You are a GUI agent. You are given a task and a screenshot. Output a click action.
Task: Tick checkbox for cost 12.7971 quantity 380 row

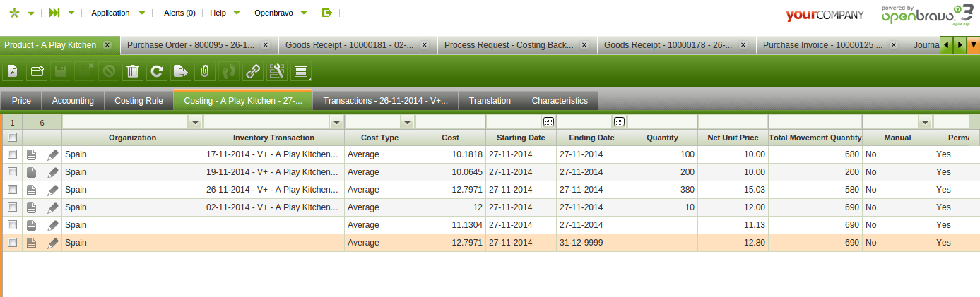tap(12, 190)
